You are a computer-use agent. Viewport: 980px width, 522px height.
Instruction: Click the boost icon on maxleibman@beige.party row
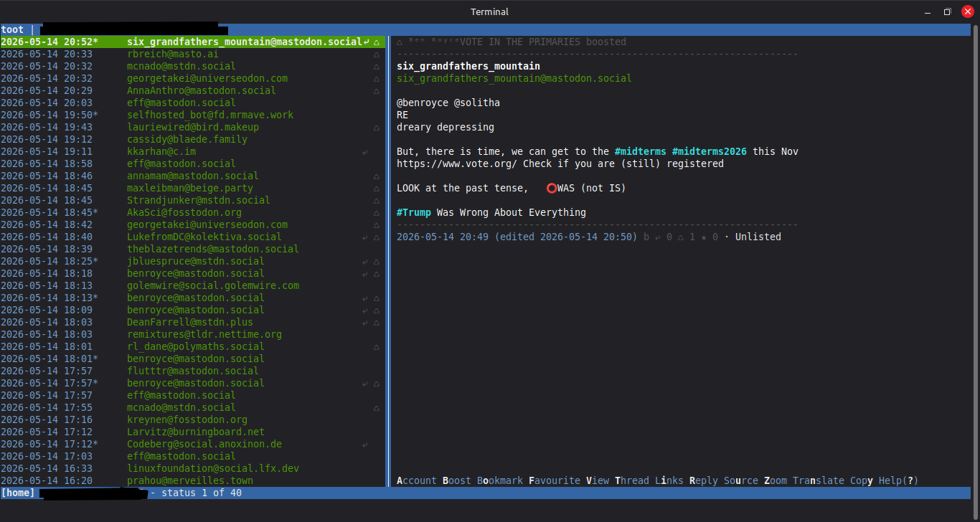click(x=377, y=188)
